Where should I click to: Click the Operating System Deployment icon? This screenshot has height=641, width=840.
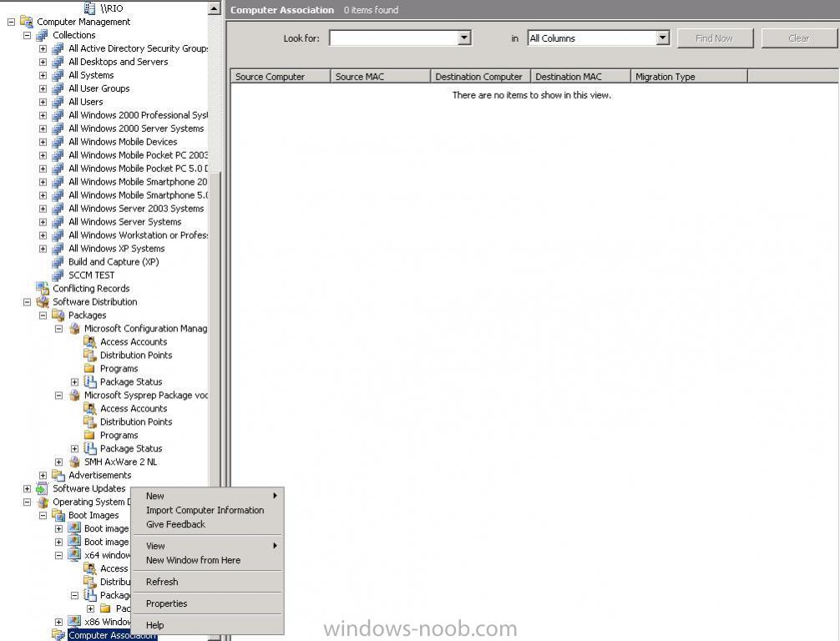[43, 502]
